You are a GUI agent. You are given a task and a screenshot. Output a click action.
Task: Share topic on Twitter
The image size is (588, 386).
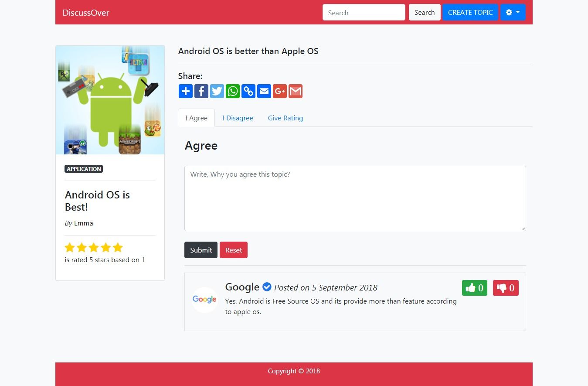(217, 91)
